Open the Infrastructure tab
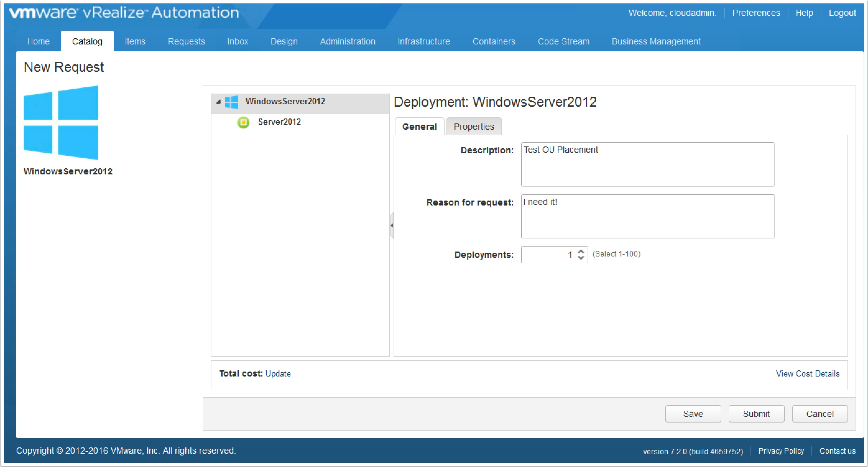 click(423, 41)
